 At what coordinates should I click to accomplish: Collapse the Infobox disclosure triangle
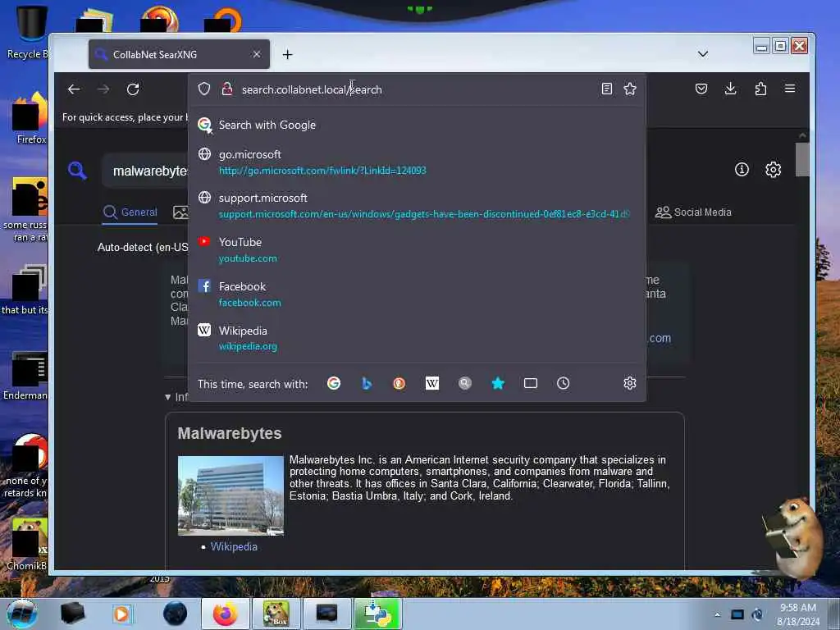click(167, 397)
